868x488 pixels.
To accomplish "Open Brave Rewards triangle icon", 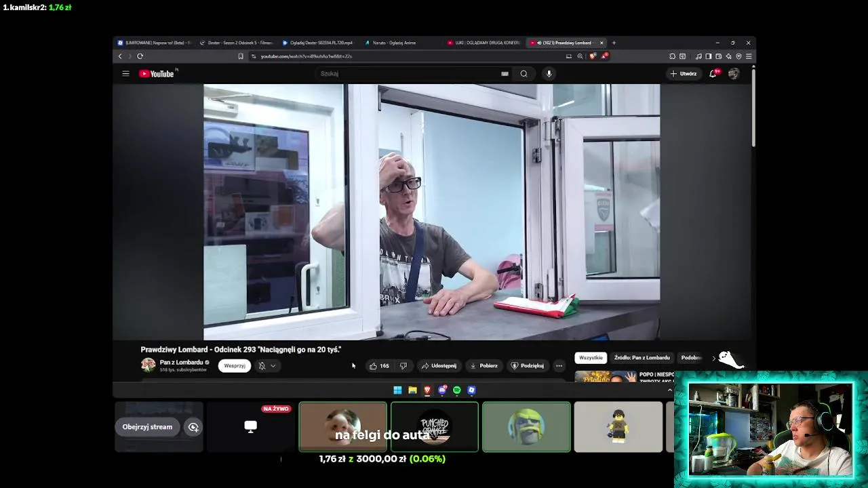I will coord(604,56).
